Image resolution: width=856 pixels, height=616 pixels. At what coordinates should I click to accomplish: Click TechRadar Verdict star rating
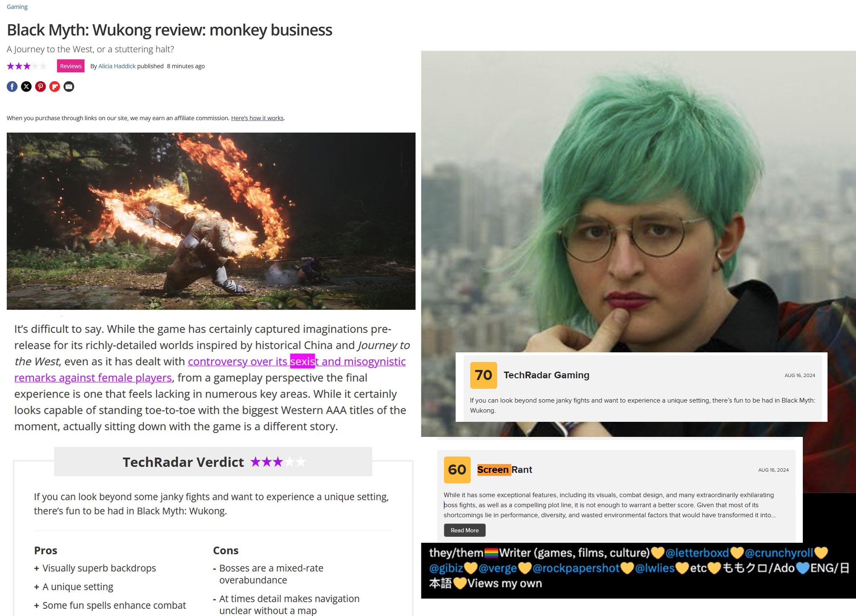click(278, 462)
